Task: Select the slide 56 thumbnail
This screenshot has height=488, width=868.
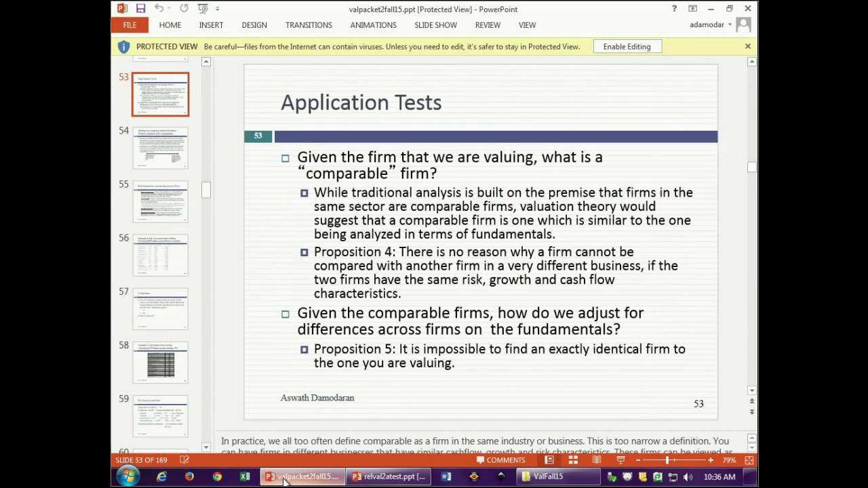Action: pos(161,255)
